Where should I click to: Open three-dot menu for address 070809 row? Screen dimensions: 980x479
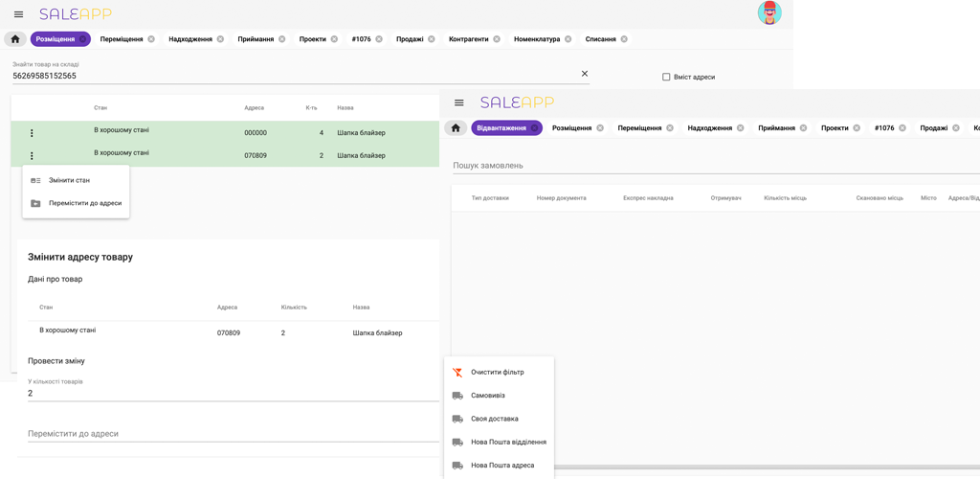[x=32, y=156]
